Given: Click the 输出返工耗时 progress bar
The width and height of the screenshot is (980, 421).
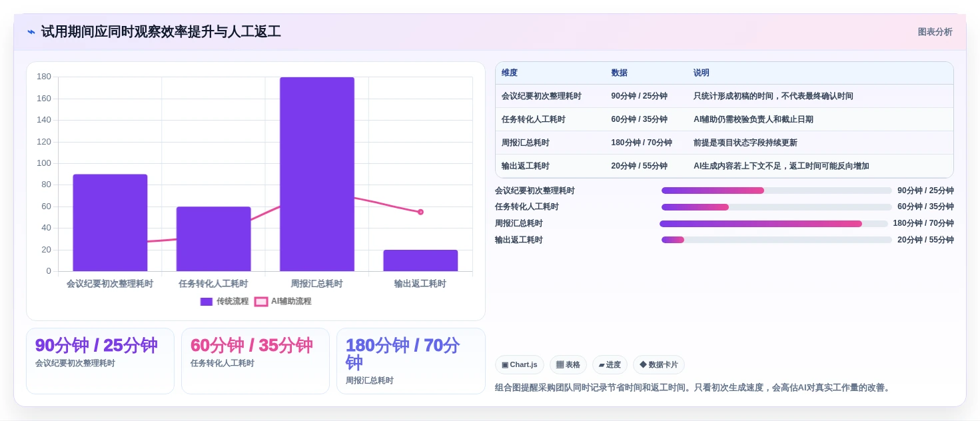Looking at the screenshot, I should point(776,240).
